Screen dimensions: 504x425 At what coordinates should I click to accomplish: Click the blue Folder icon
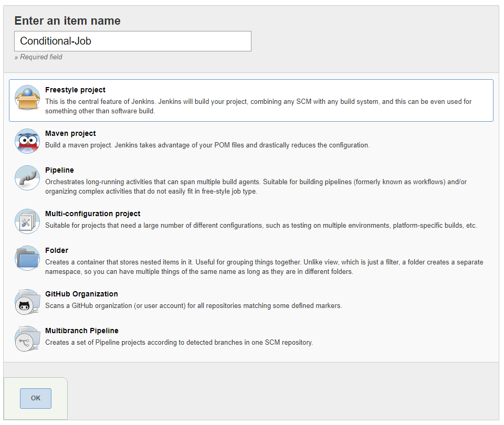click(x=27, y=258)
